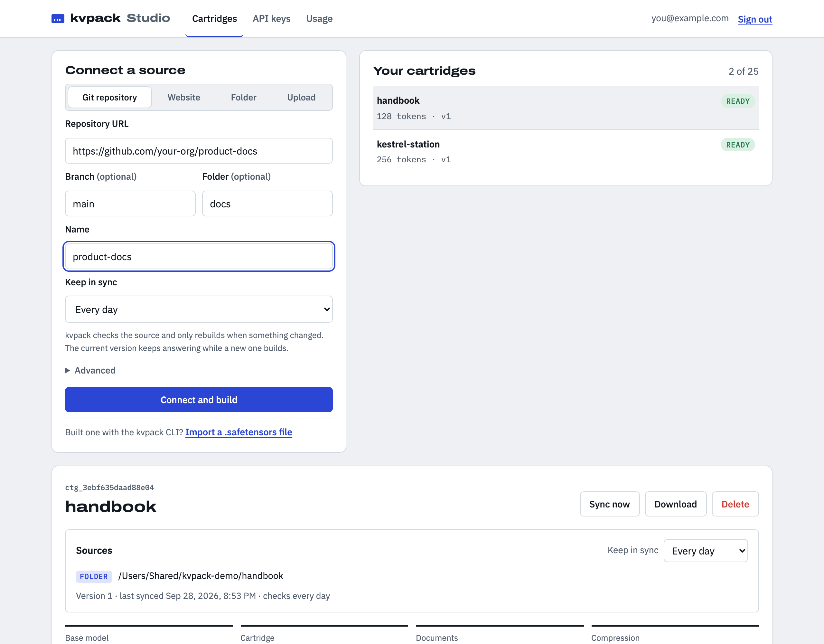Click the you@example.com account label
This screenshot has height=644, width=824.
(690, 18)
